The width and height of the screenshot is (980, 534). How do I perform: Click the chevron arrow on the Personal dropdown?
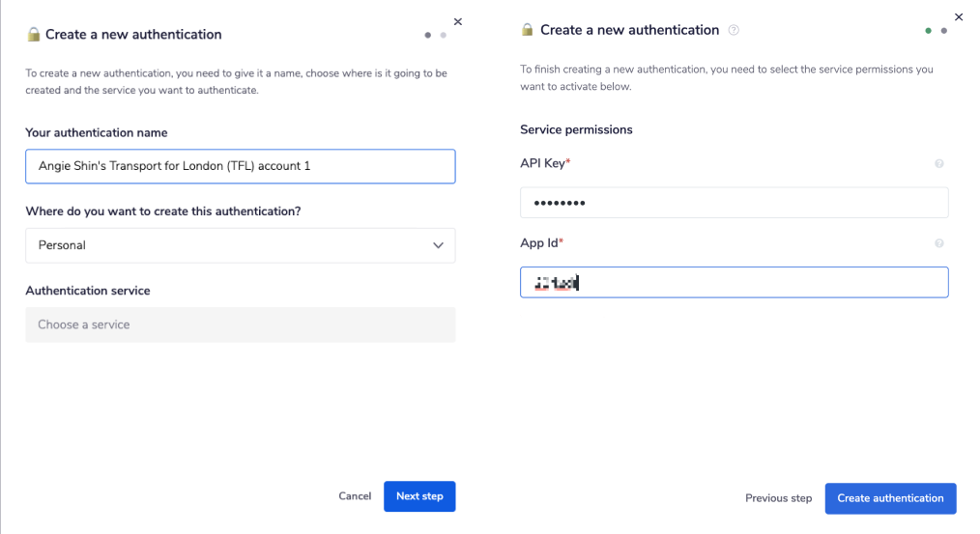pos(438,245)
